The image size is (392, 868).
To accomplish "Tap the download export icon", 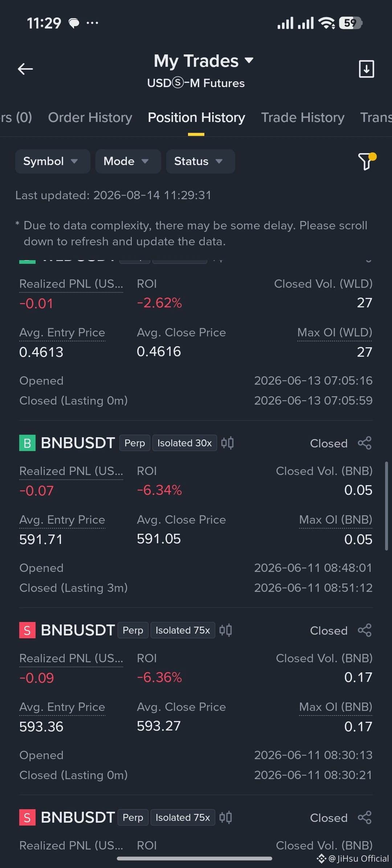I will point(366,69).
